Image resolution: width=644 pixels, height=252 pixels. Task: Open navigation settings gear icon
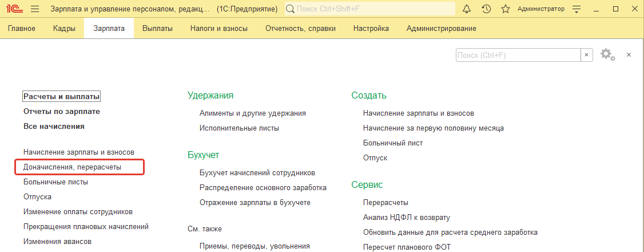[607, 55]
